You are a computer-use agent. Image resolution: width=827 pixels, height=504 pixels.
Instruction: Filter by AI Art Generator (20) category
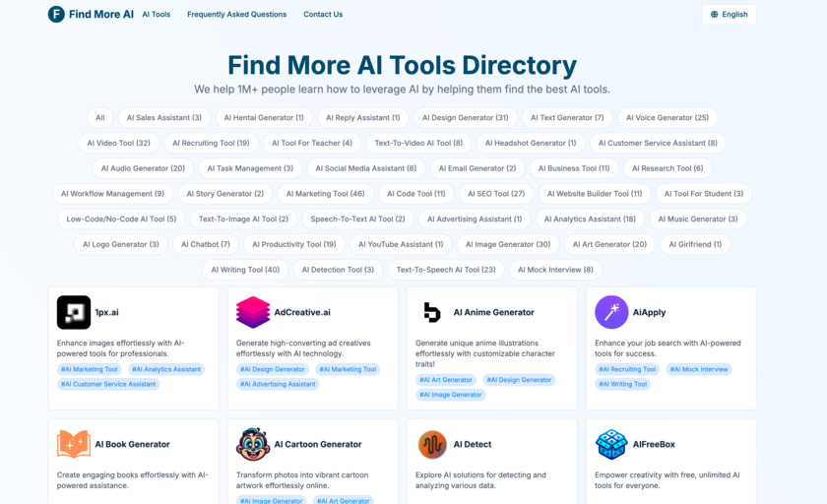[x=609, y=244]
